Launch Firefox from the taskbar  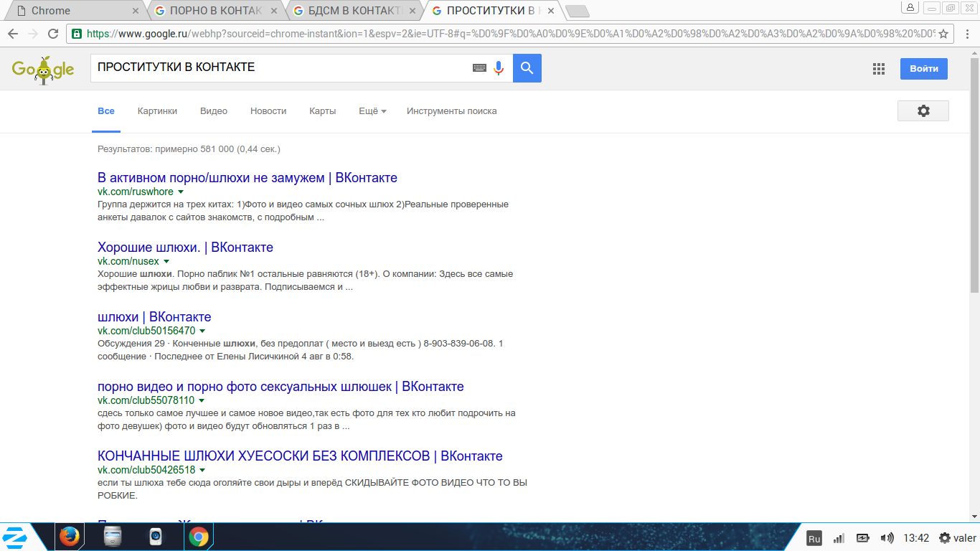pyautogui.click(x=70, y=537)
